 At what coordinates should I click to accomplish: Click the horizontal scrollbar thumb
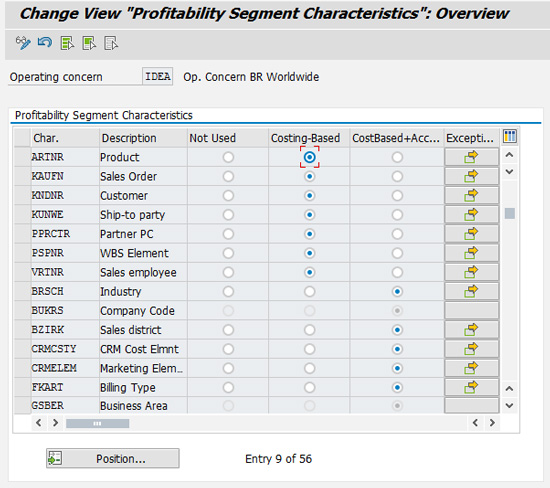point(98,423)
